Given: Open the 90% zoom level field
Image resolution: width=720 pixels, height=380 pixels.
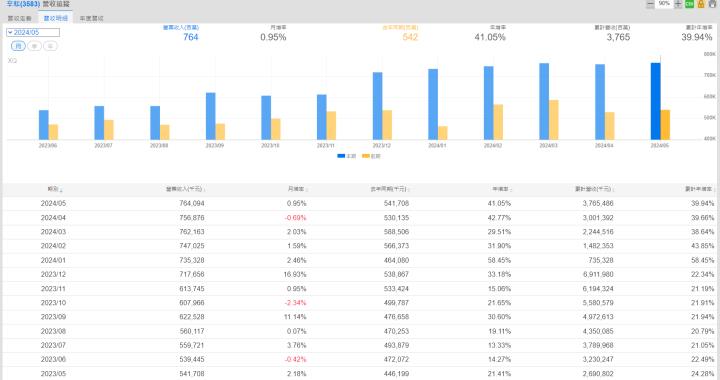Looking at the screenshot, I should click(664, 4).
